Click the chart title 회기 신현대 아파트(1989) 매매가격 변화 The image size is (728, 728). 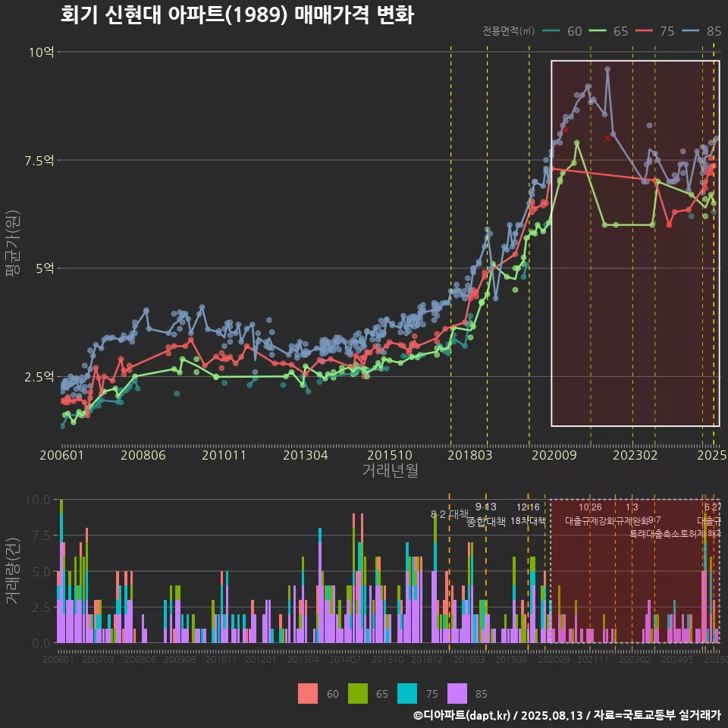click(237, 14)
